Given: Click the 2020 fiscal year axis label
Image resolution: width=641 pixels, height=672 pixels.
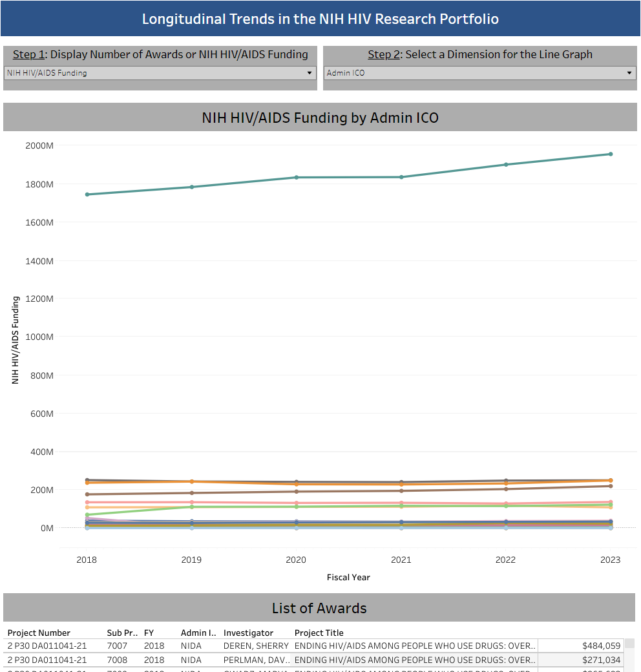Looking at the screenshot, I should tap(296, 560).
